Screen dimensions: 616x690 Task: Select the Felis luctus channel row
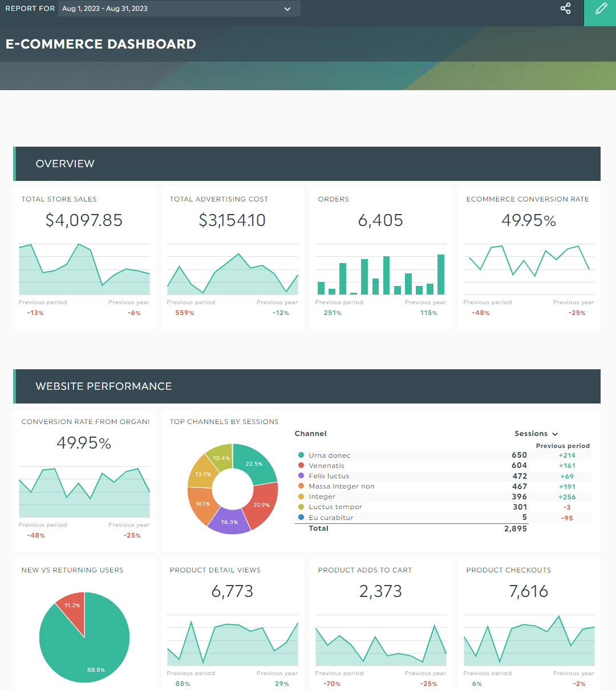pos(329,476)
